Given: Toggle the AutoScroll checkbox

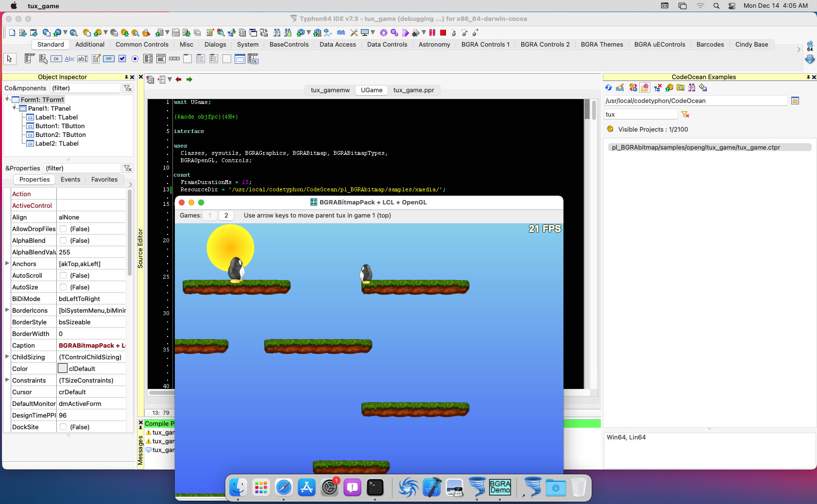Looking at the screenshot, I should (x=63, y=275).
